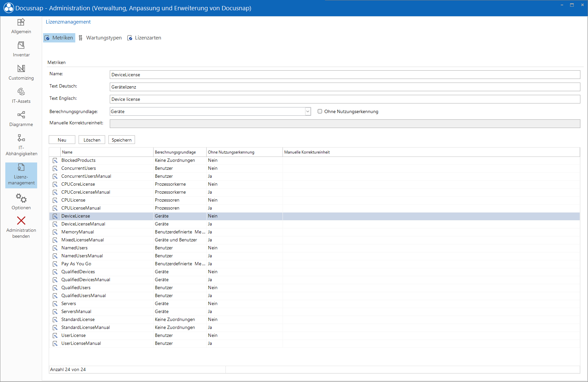This screenshot has width=588, height=382.
Task: Select the Servers row
Action: point(314,304)
